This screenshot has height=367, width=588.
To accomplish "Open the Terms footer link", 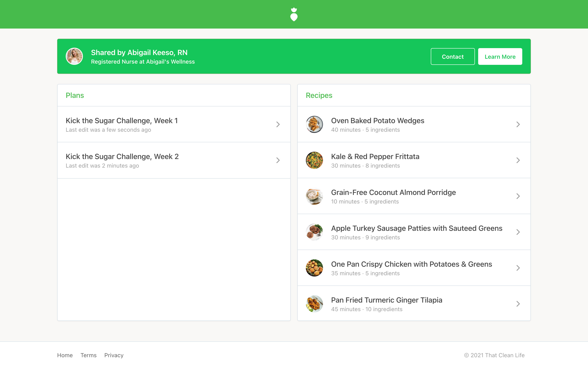I will (88, 355).
